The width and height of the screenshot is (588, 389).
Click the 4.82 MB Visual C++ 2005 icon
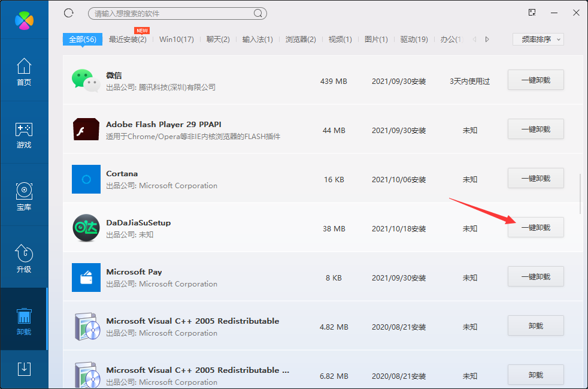tap(87, 327)
